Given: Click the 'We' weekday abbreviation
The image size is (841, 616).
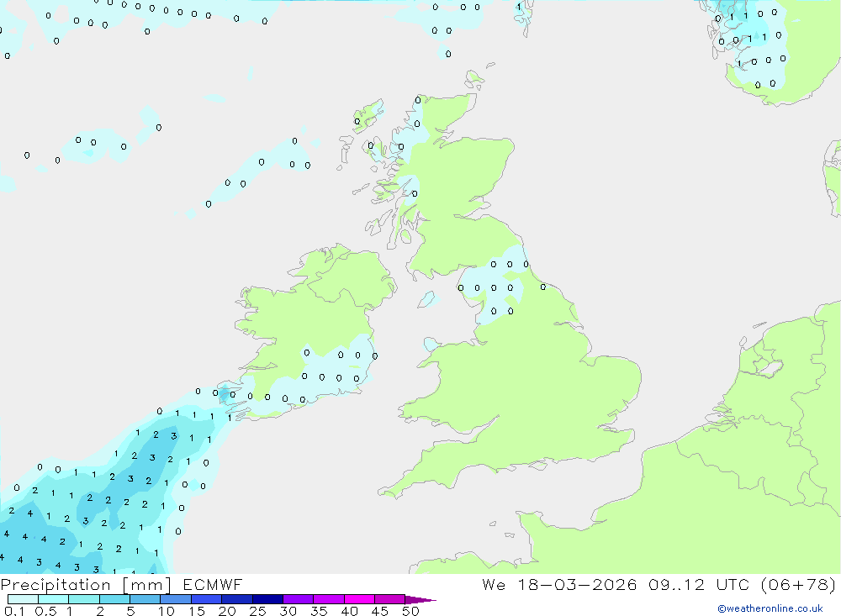Looking at the screenshot, I should pyautogui.click(x=494, y=584).
